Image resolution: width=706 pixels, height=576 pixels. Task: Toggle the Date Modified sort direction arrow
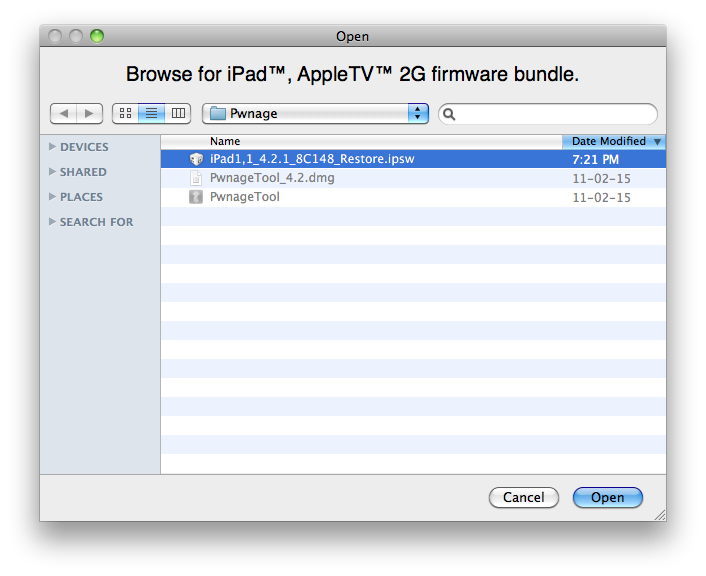click(657, 142)
